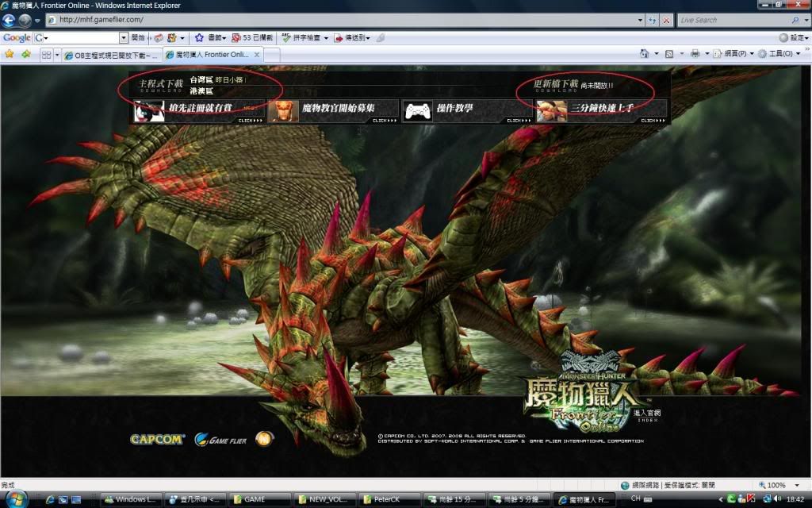
Task: Click the Google toolbar 開始 button
Action: (x=138, y=38)
